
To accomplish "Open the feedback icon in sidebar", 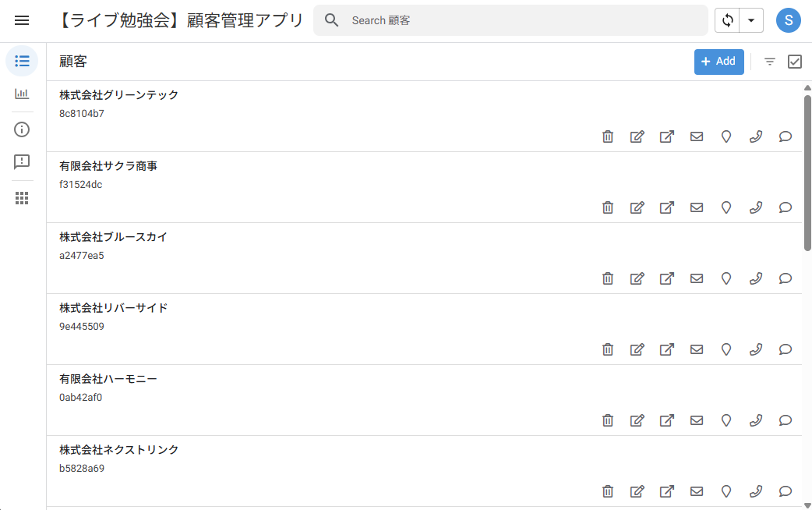I will click(22, 161).
